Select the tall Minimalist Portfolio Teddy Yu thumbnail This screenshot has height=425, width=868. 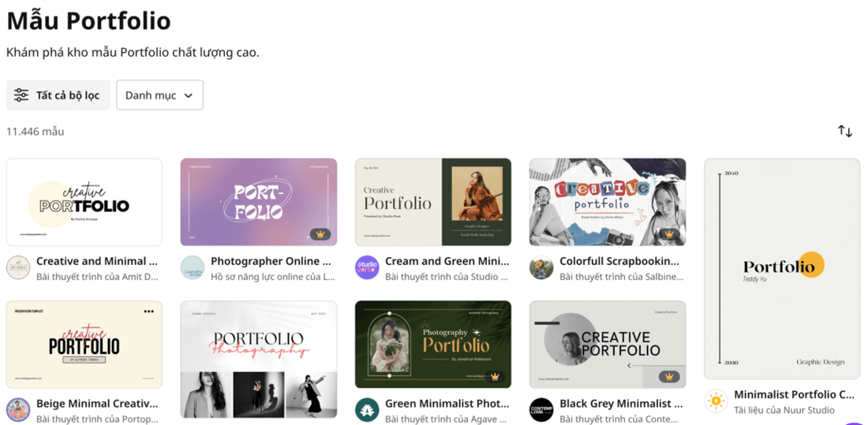click(781, 268)
